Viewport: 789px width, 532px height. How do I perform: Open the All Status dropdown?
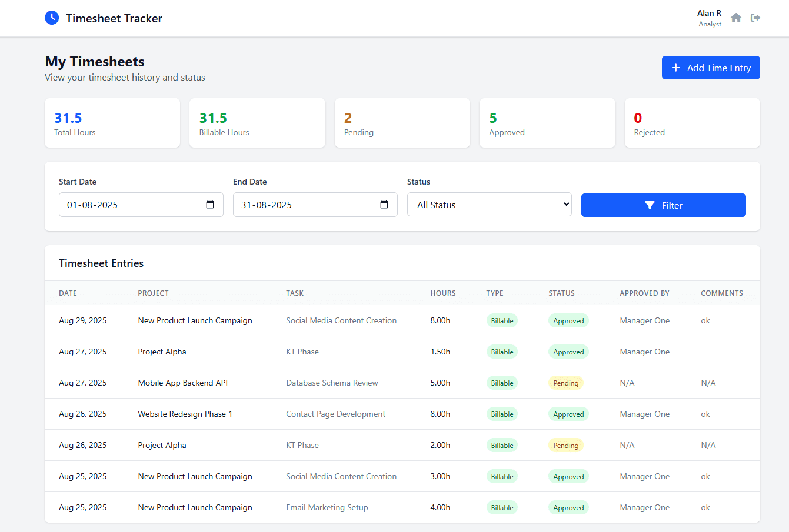click(x=489, y=204)
